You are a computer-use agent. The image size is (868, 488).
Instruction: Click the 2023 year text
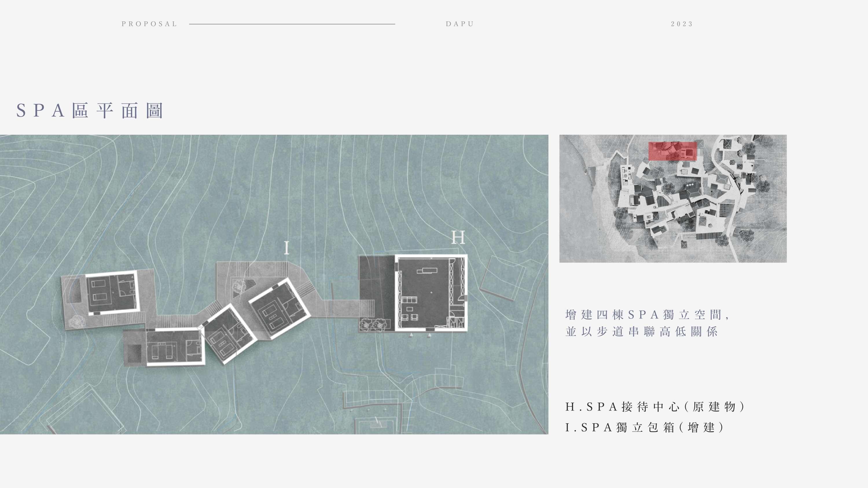click(x=682, y=24)
